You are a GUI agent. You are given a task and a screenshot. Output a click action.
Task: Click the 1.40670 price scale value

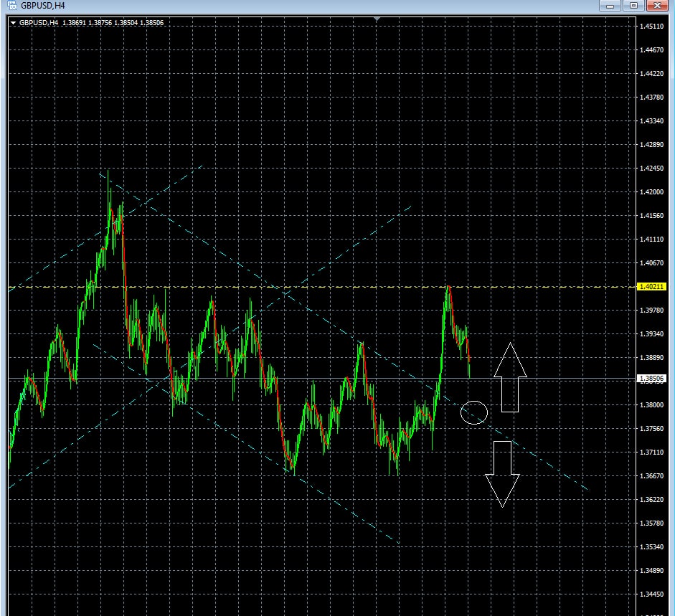pos(651,263)
